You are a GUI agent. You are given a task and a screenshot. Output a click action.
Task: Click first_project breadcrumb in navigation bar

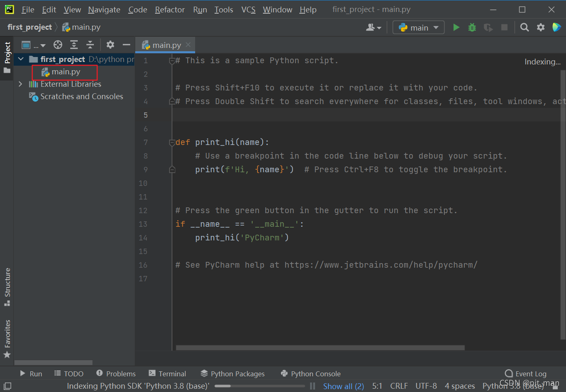coord(30,27)
